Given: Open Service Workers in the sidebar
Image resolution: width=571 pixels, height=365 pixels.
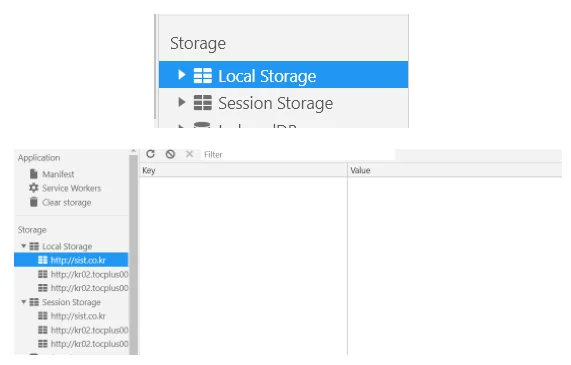Looking at the screenshot, I should click(71, 188).
